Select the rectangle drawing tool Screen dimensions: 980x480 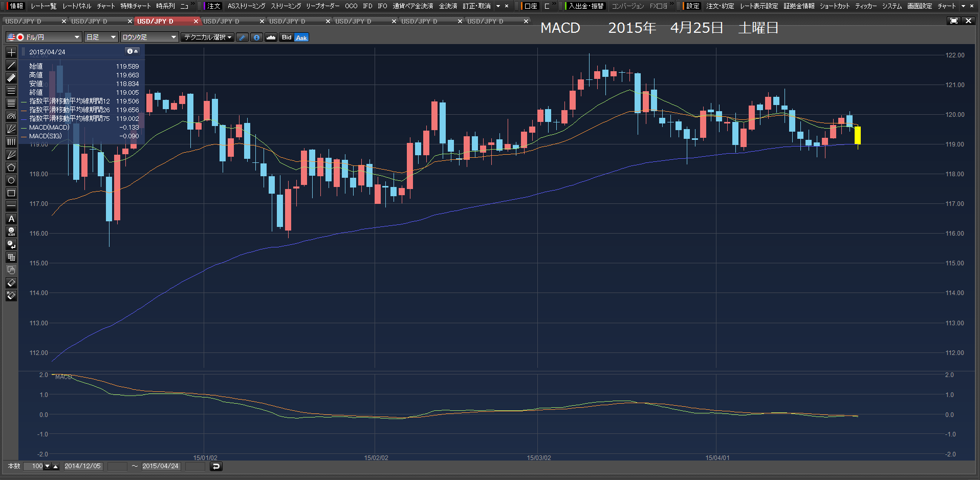(11, 193)
